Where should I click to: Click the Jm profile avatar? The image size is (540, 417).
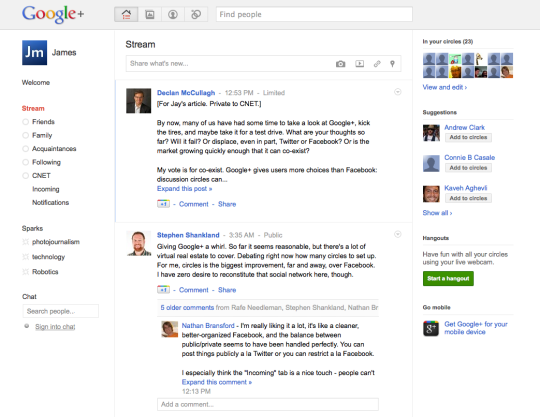[x=34, y=53]
